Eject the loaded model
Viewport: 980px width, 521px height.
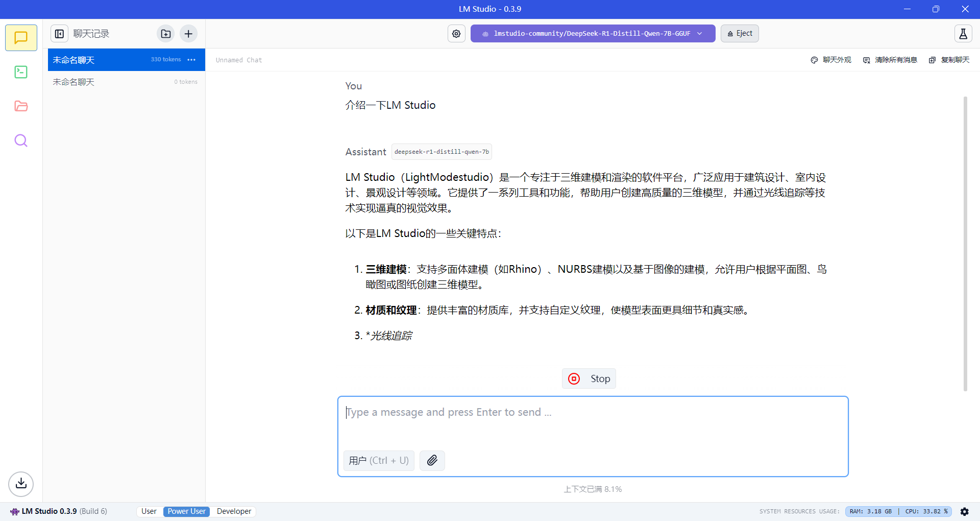[x=740, y=34]
